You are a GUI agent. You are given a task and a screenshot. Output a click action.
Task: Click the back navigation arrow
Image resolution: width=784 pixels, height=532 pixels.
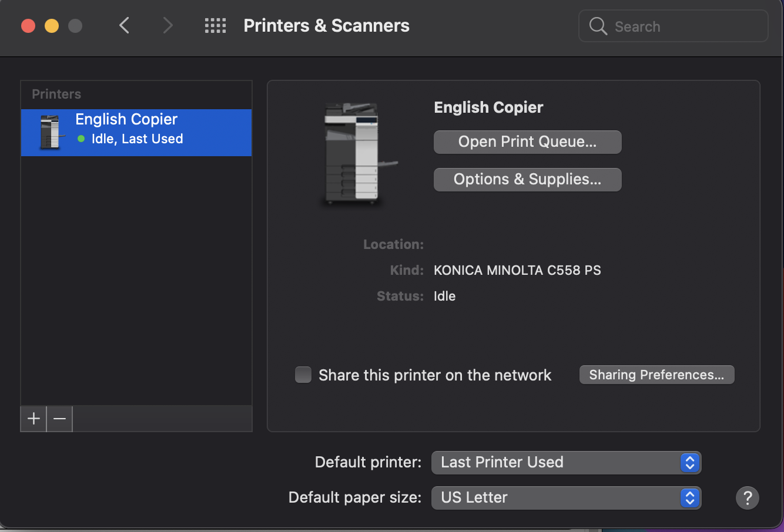124,25
